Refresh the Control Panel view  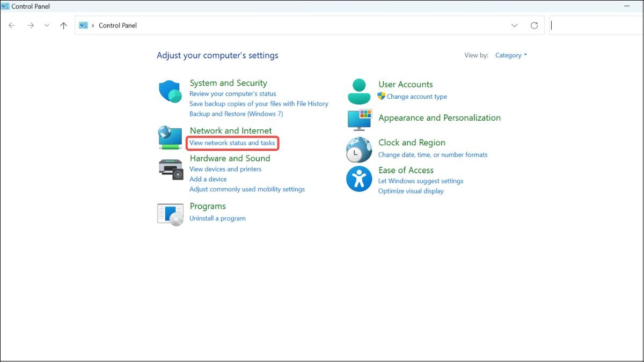[x=534, y=25]
